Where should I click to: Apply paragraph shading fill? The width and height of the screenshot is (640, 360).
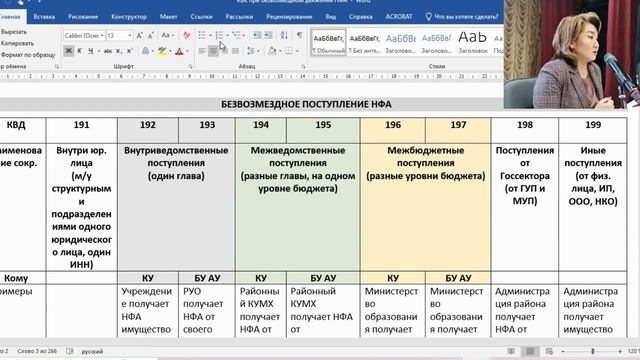click(x=272, y=51)
